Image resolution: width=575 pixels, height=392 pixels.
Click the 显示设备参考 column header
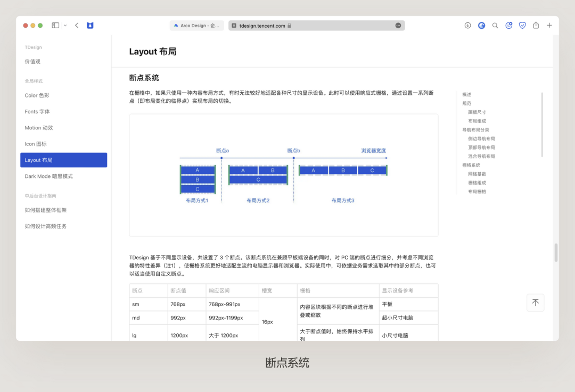point(408,290)
